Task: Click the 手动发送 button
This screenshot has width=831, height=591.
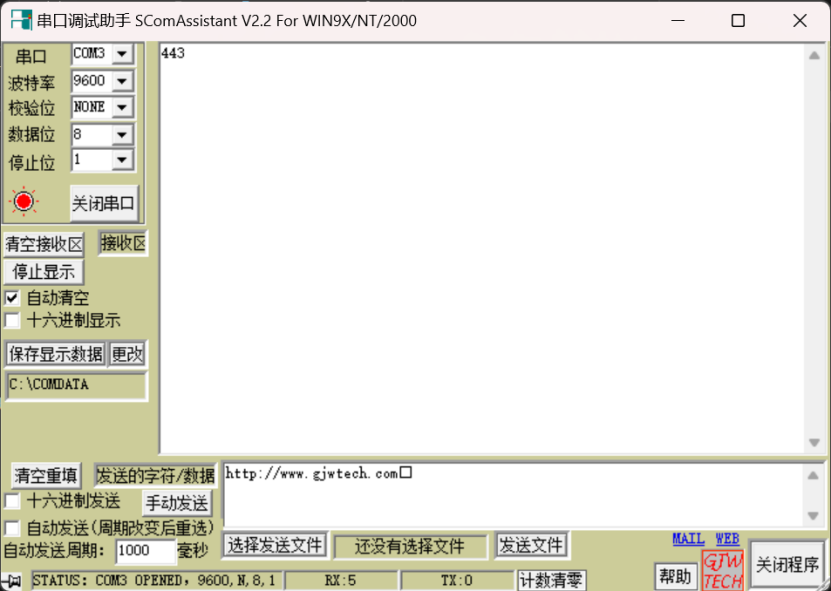Action: coord(177,503)
